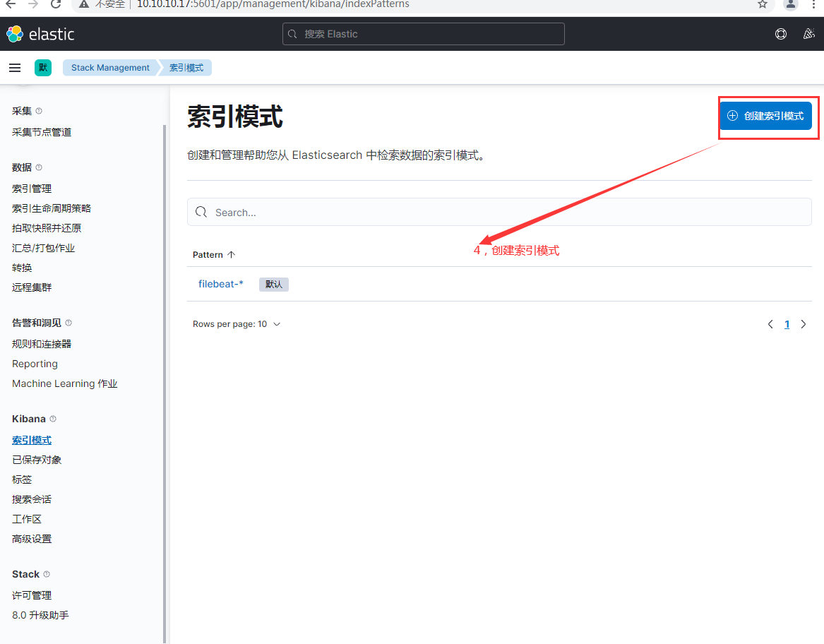Image resolution: width=824 pixels, height=644 pixels.
Task: Open 搜索会话 in the sidebar
Action: (32, 499)
